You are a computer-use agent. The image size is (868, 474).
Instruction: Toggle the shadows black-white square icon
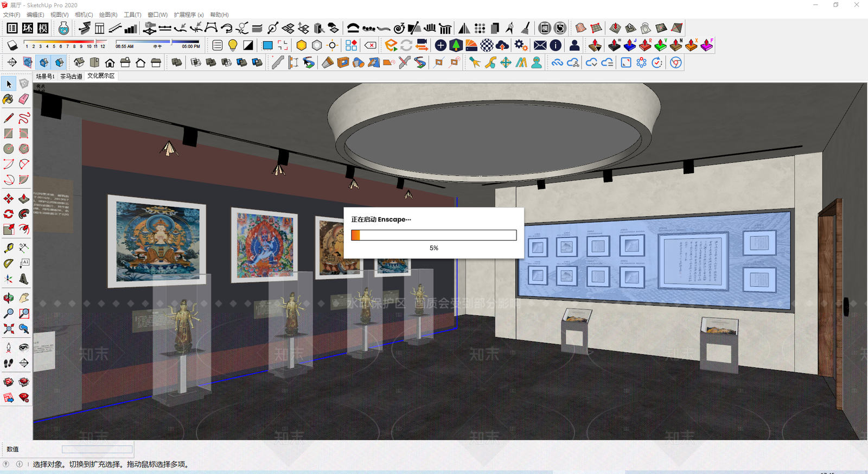coord(248,45)
